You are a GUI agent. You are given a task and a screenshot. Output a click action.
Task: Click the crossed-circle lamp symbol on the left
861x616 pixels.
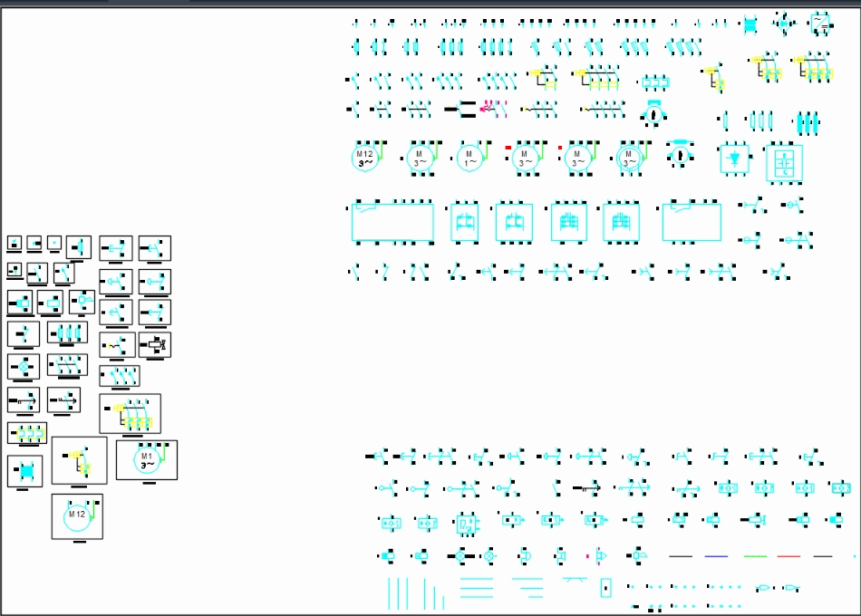(22, 365)
